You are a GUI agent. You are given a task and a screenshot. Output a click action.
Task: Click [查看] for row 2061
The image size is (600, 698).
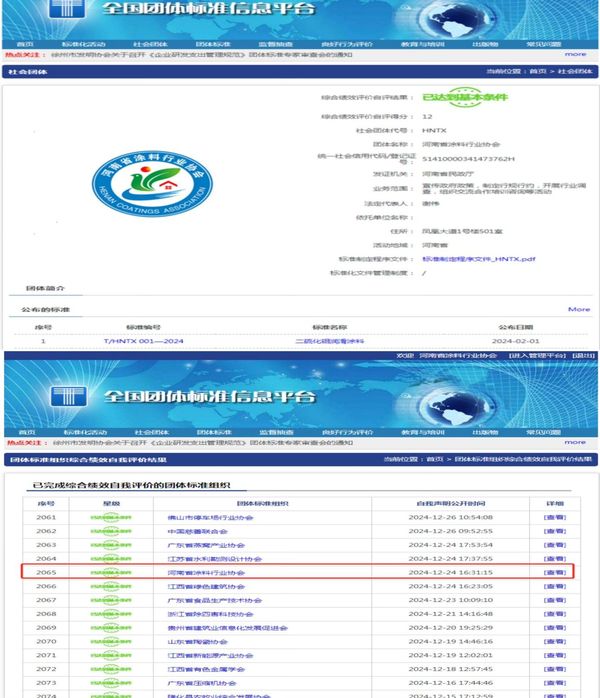555,517
